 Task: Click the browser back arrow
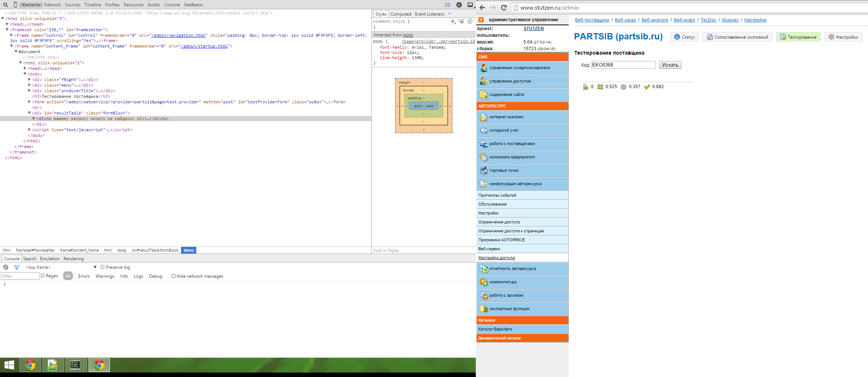pos(482,7)
